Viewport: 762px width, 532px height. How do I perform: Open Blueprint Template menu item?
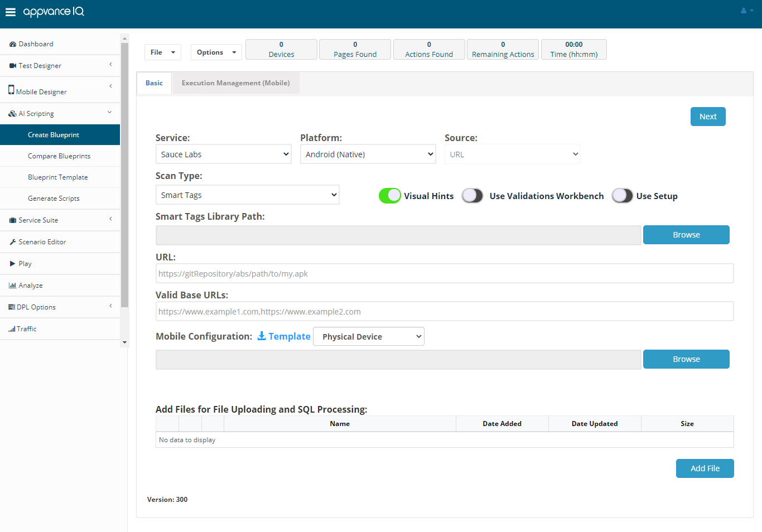pos(60,177)
